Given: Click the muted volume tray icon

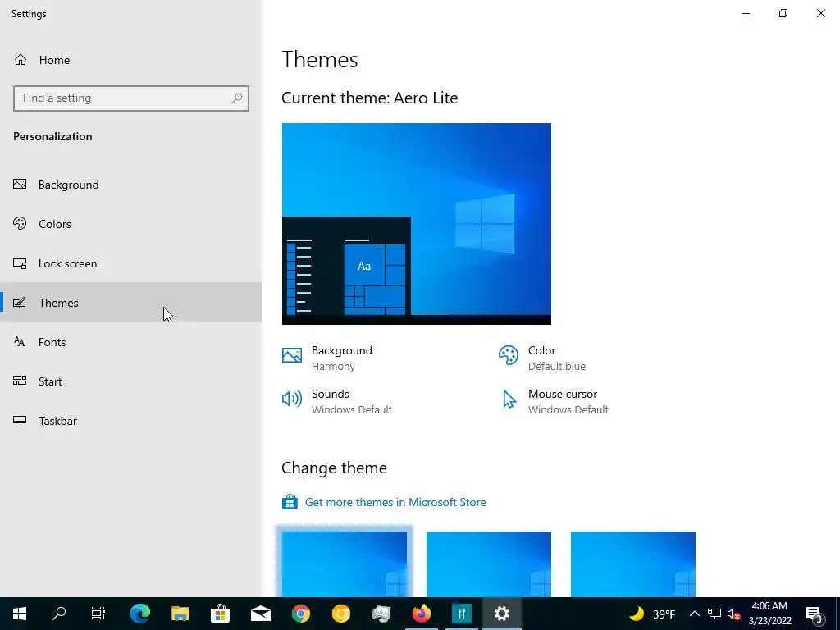Looking at the screenshot, I should [x=733, y=614].
